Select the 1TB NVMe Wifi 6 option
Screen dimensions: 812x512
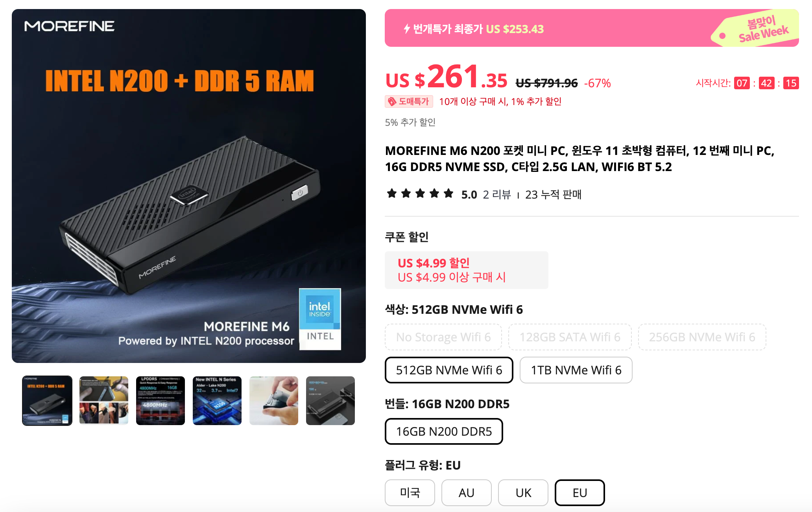[x=576, y=370]
